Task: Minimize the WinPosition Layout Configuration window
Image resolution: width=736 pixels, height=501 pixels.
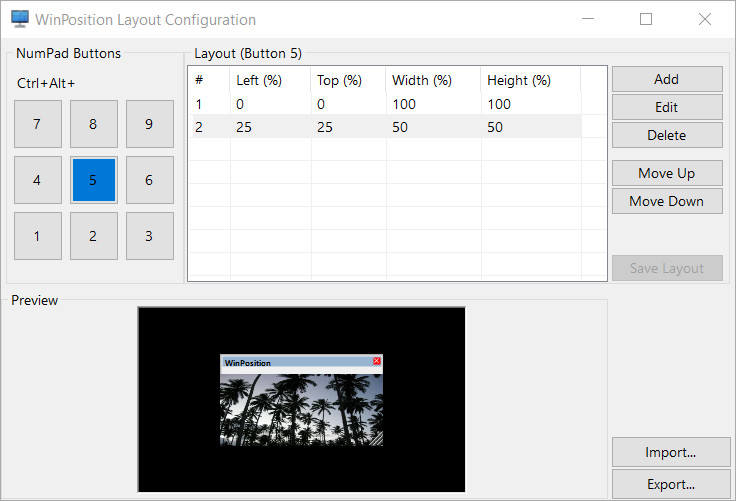Action: (588, 19)
